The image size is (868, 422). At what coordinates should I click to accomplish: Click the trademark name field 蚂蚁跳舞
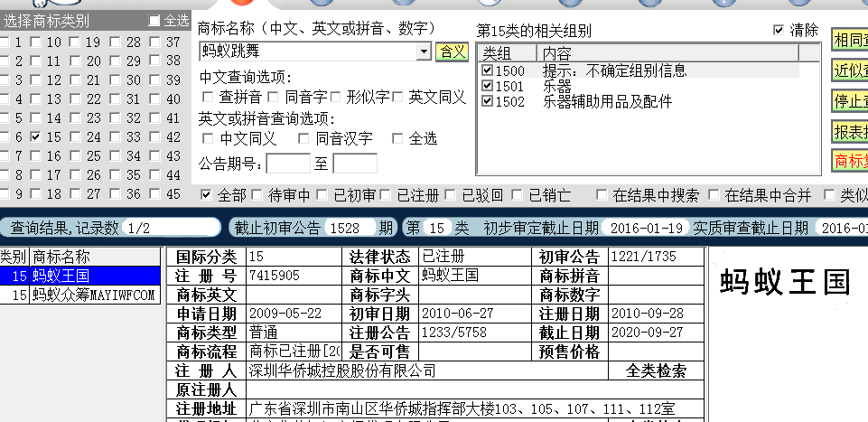coord(308,52)
